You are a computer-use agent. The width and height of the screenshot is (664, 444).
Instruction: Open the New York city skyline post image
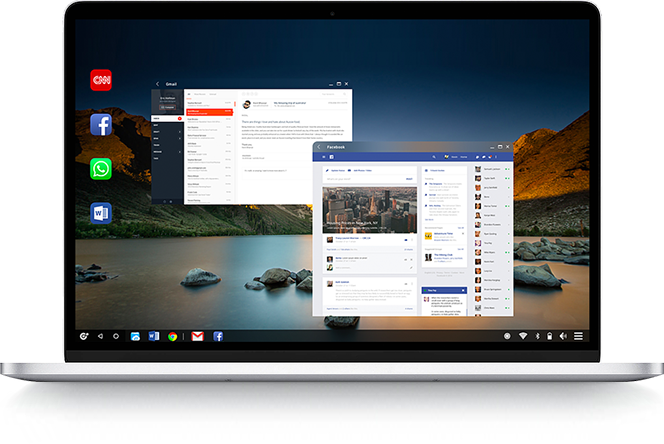click(x=366, y=210)
